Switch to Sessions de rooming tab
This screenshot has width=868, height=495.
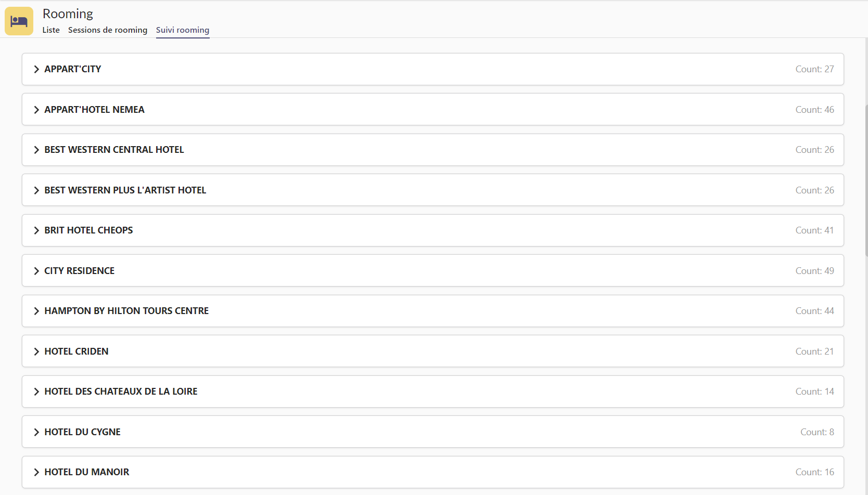[108, 30]
